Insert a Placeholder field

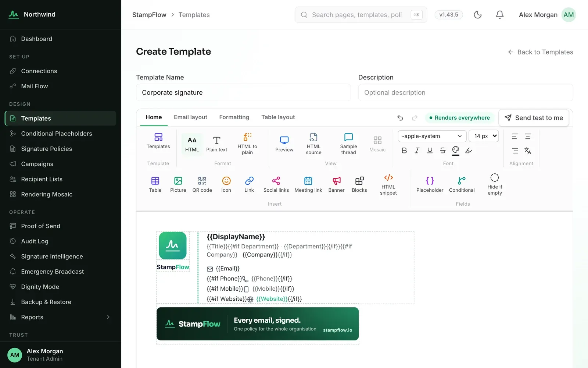pos(430,184)
